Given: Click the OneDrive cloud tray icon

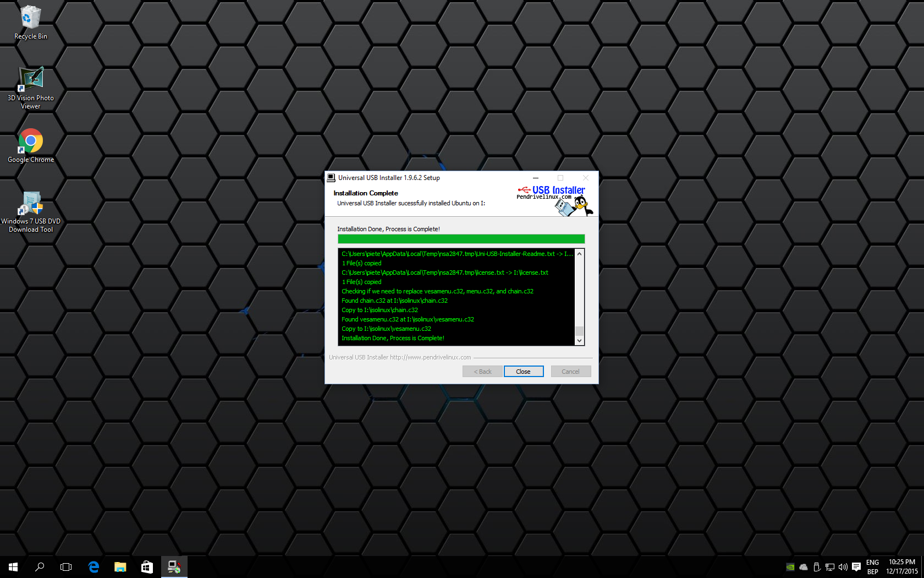Looking at the screenshot, I should (804, 567).
